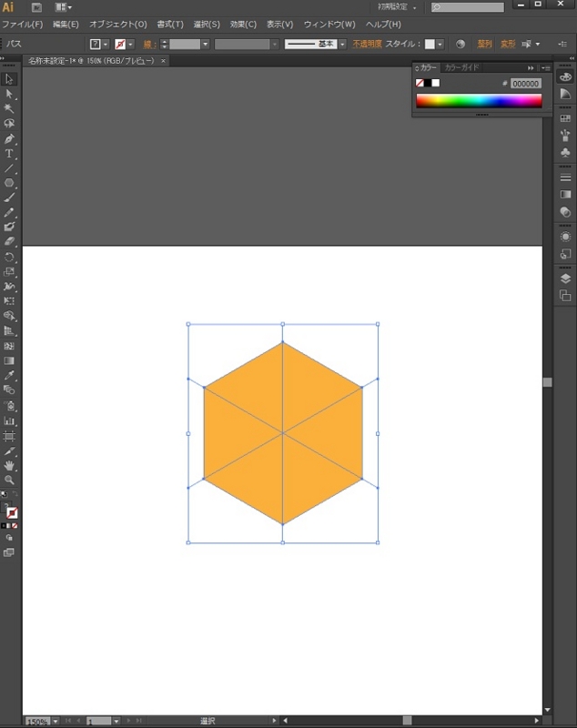The height and width of the screenshot is (728, 577).
Task: Open the Color panel flyout menu
Action: 545,67
